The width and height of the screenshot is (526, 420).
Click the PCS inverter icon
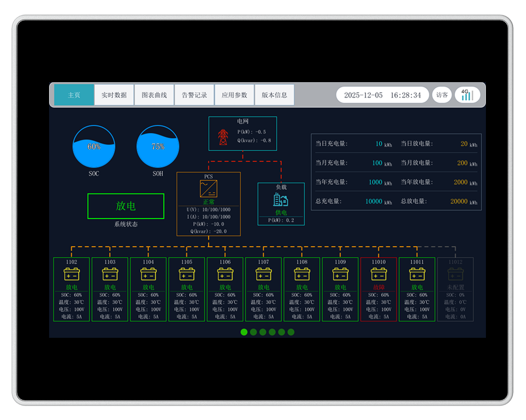(x=209, y=188)
